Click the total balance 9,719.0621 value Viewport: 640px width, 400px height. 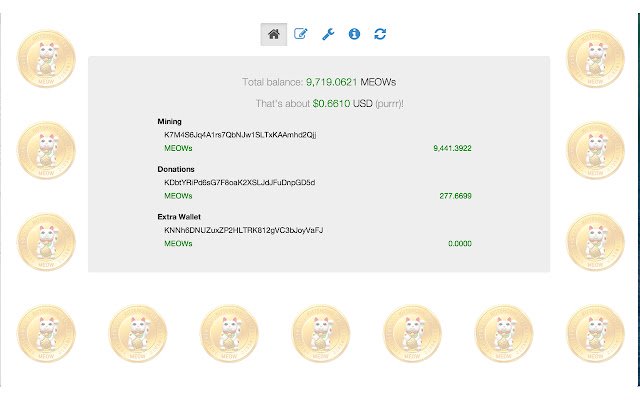[x=331, y=82]
